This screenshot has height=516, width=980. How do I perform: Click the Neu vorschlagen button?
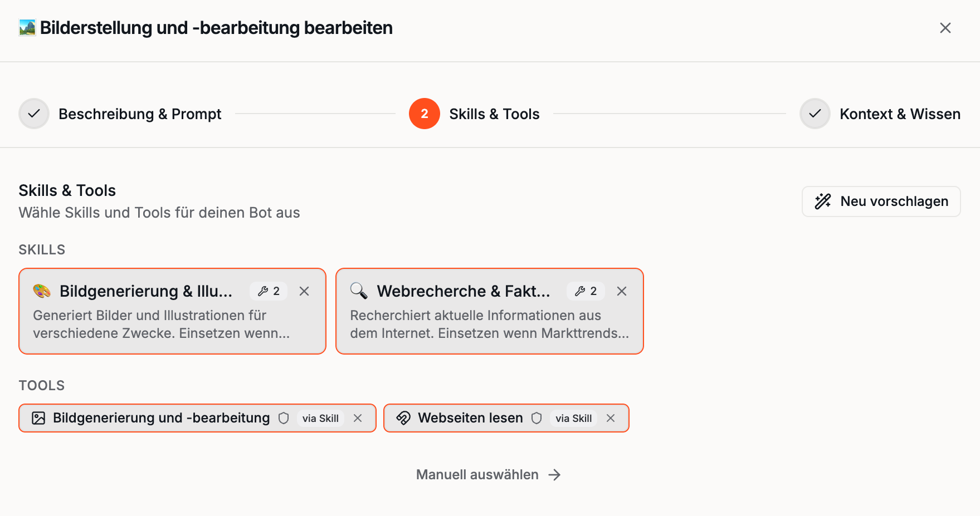click(880, 202)
